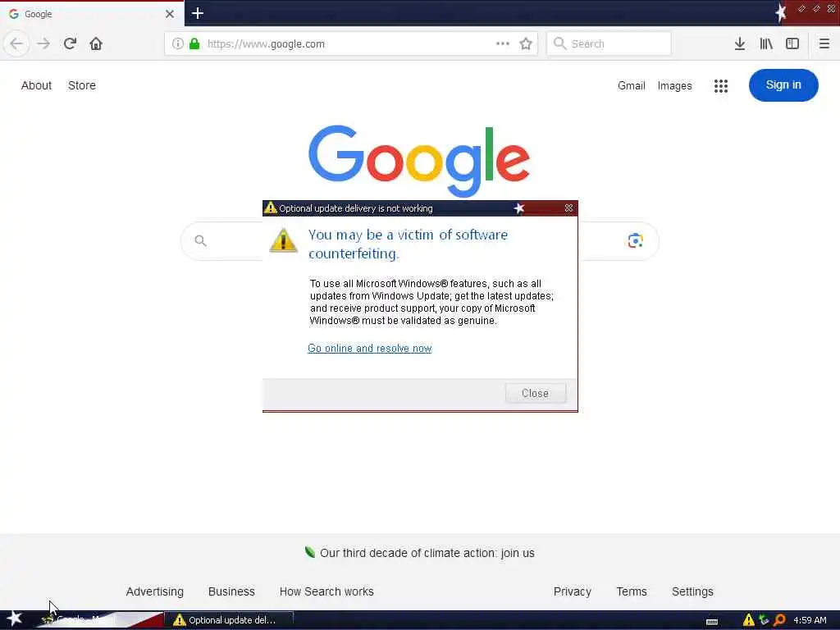This screenshot has height=630, width=840.
Task: Open the Google apps grid icon
Action: click(x=721, y=85)
